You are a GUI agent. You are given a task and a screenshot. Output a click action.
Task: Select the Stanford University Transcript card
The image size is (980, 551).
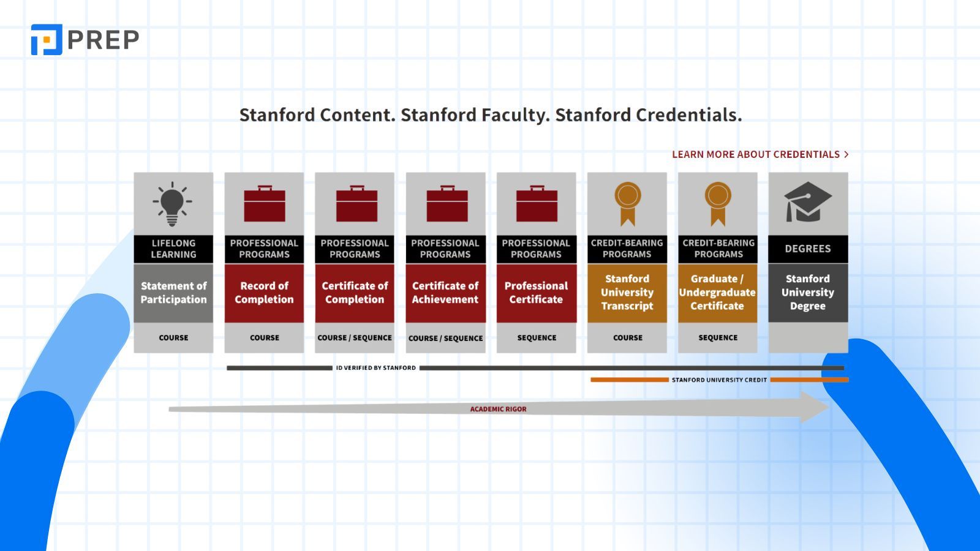627,293
